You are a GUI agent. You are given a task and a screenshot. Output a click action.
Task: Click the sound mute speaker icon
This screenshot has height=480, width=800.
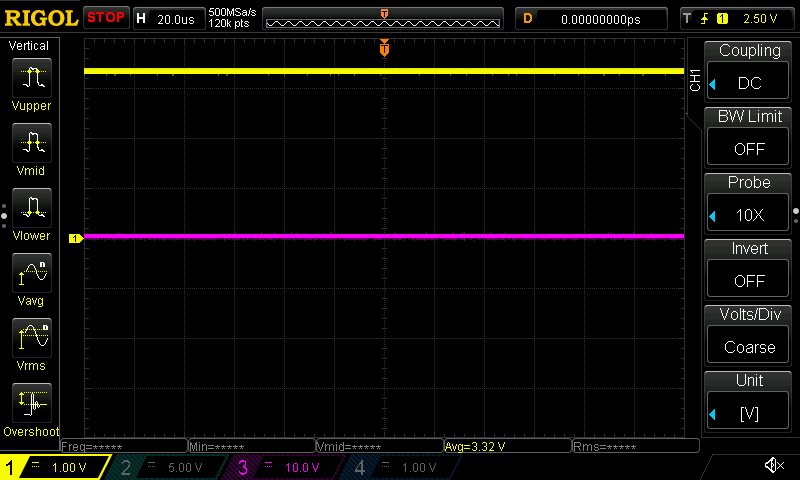774,465
